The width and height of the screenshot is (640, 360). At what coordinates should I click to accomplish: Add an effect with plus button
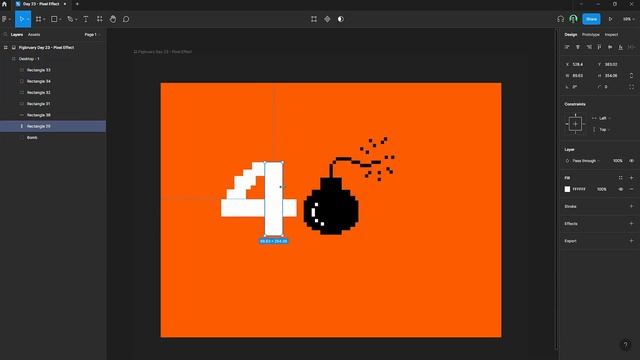[x=631, y=224]
